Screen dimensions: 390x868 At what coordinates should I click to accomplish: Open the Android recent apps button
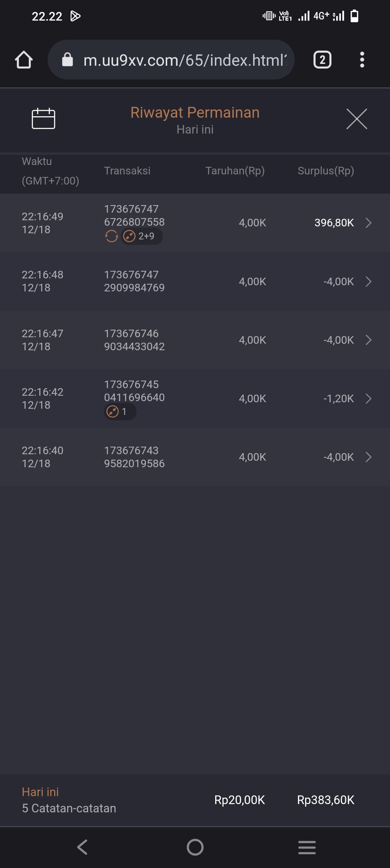click(307, 847)
